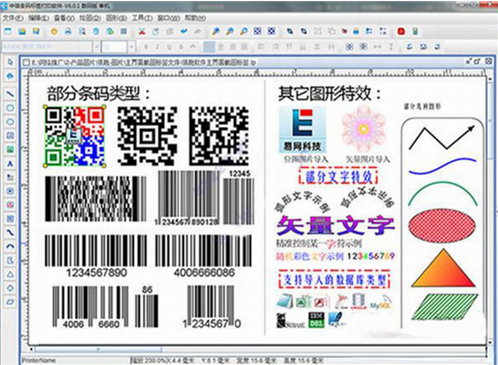
Task: Tick the checkbox on the document title tab
Action: [x=26, y=62]
